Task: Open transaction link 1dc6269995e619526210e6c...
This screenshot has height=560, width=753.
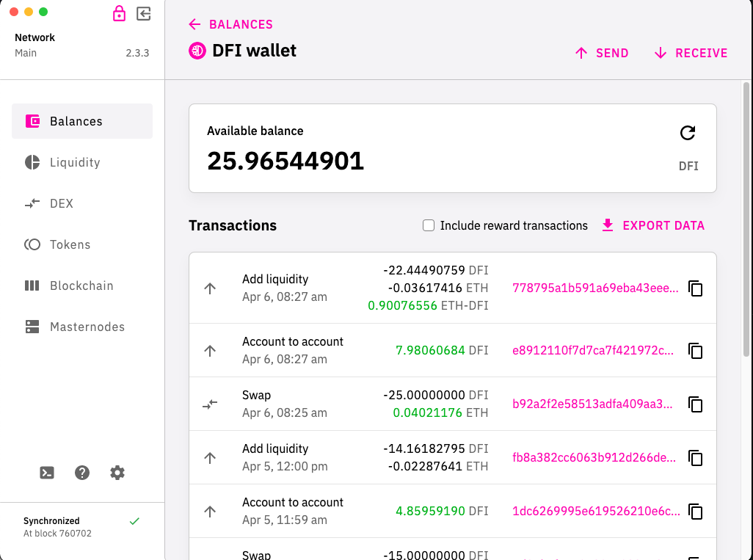Action: 596,512
